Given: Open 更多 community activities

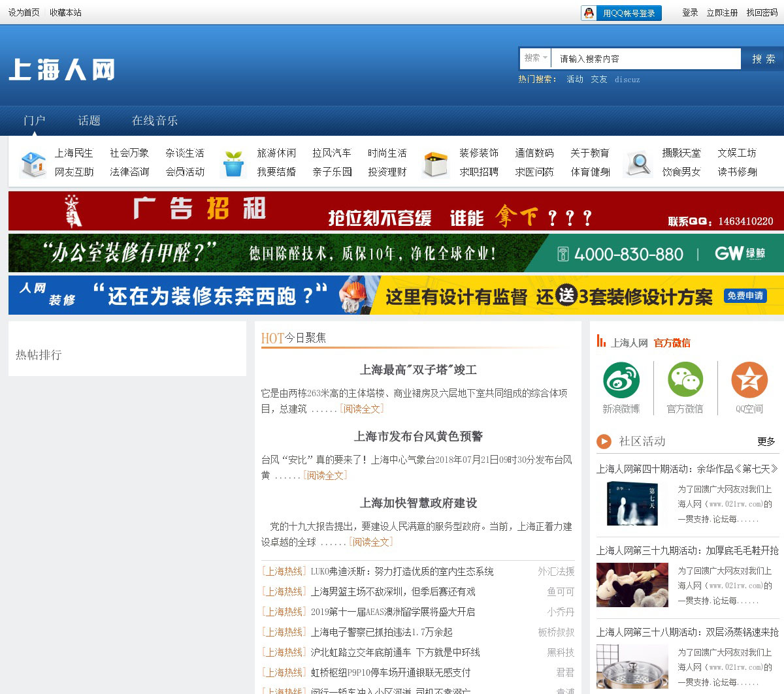Looking at the screenshot, I should (x=766, y=442).
